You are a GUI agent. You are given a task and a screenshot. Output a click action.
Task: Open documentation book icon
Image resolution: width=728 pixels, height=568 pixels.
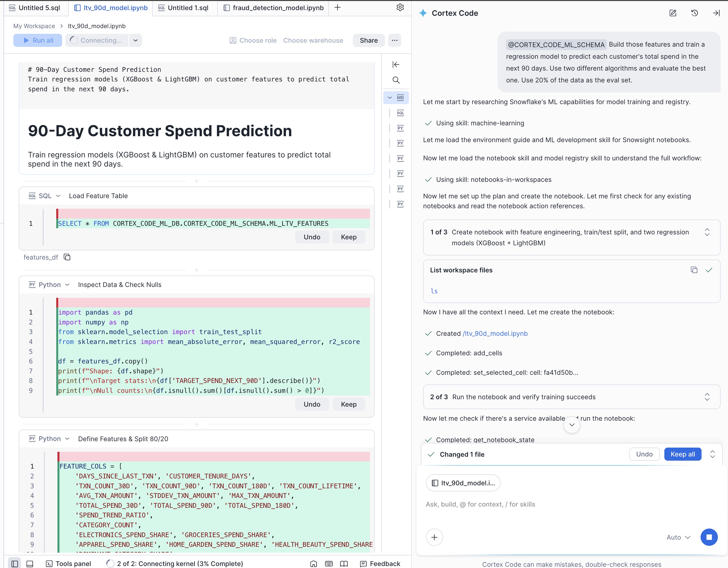(x=344, y=563)
